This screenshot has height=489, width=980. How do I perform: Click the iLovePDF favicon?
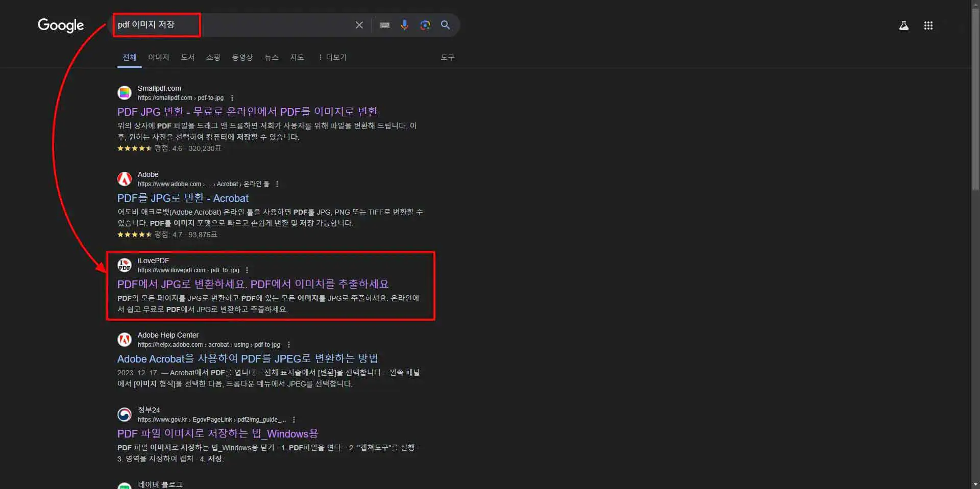pos(125,265)
